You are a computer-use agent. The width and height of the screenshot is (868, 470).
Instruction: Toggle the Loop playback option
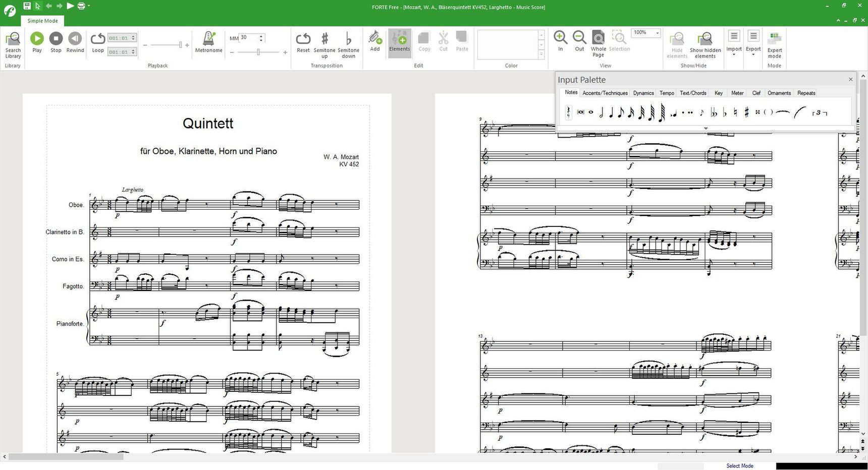(98, 42)
